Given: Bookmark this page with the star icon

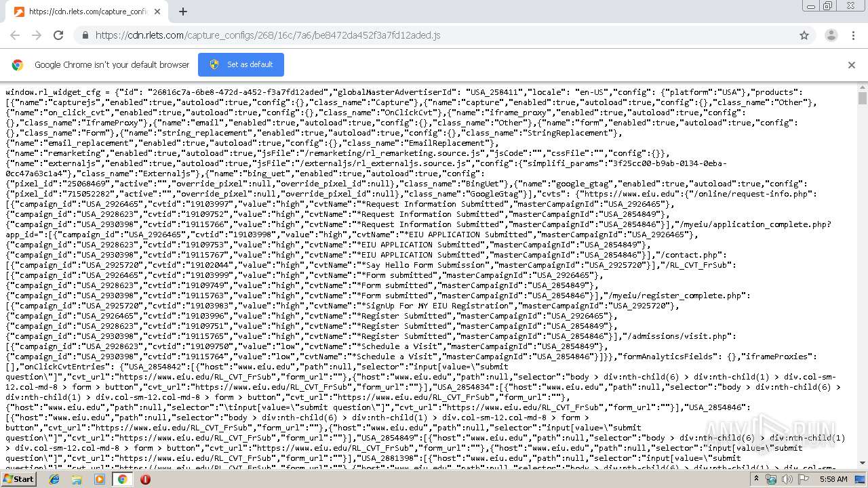Looking at the screenshot, I should (x=804, y=35).
